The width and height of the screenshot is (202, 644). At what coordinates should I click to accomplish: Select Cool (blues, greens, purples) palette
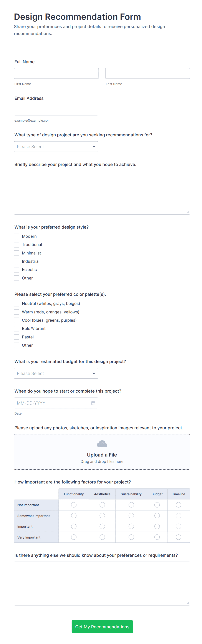click(x=17, y=320)
